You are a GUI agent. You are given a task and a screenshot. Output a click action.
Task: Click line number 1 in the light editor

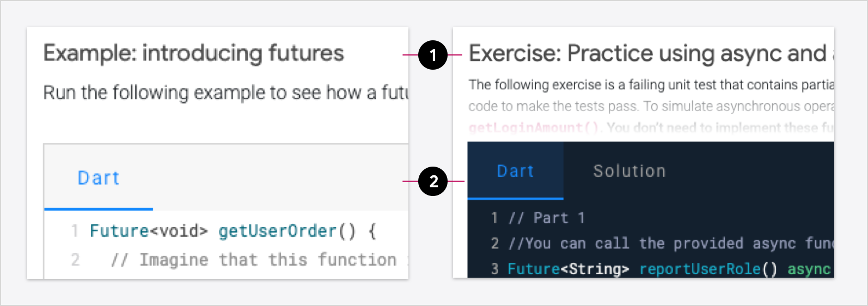pyautogui.click(x=75, y=231)
